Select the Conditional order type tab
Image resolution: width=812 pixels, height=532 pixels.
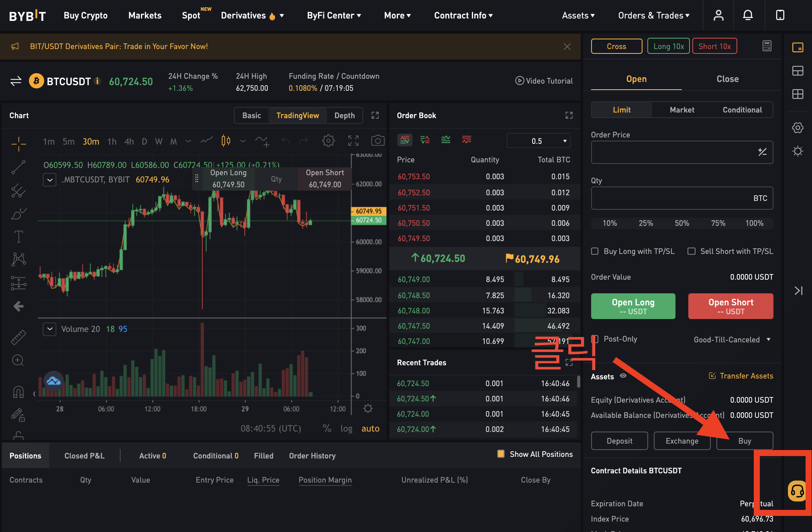pyautogui.click(x=742, y=110)
